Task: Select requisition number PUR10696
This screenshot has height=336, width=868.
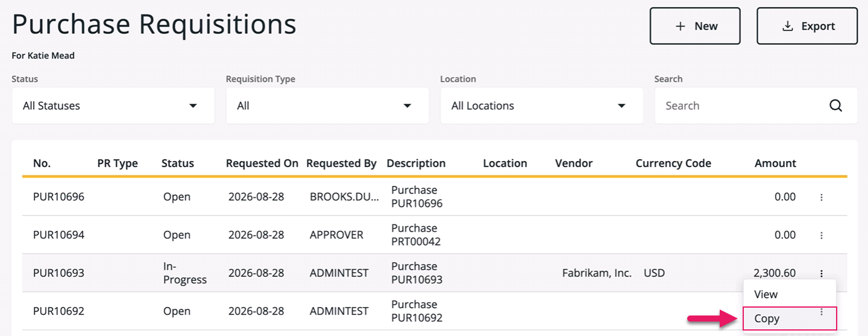Action: coord(58,197)
